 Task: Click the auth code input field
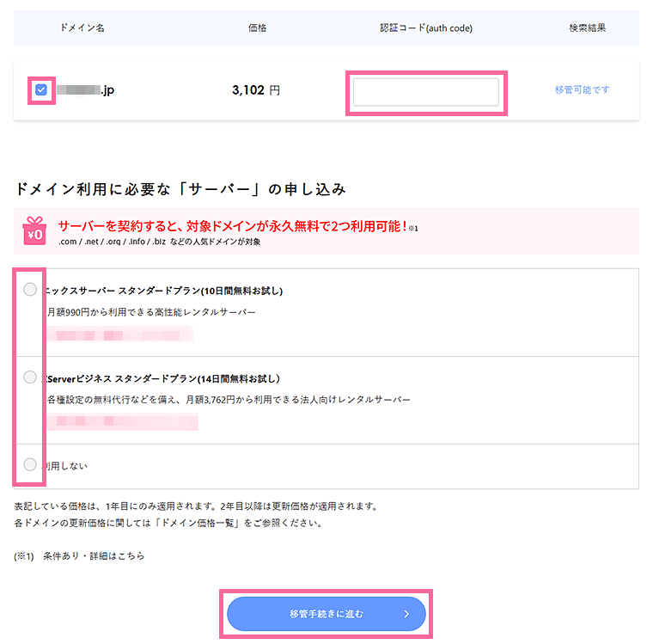point(425,92)
